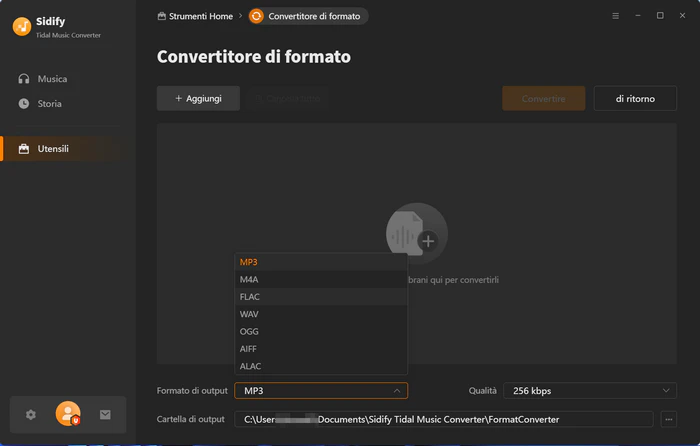Choose FLAC output format
700x446 pixels.
(x=321, y=297)
